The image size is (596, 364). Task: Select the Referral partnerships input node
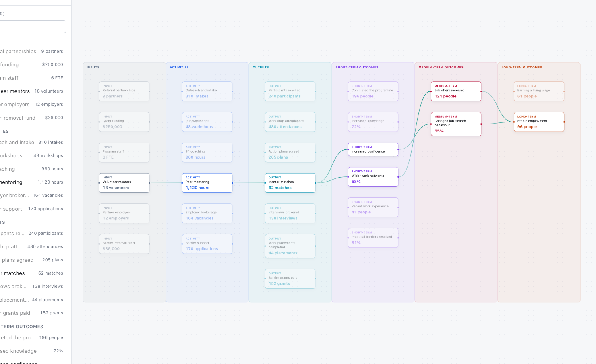coord(124,91)
